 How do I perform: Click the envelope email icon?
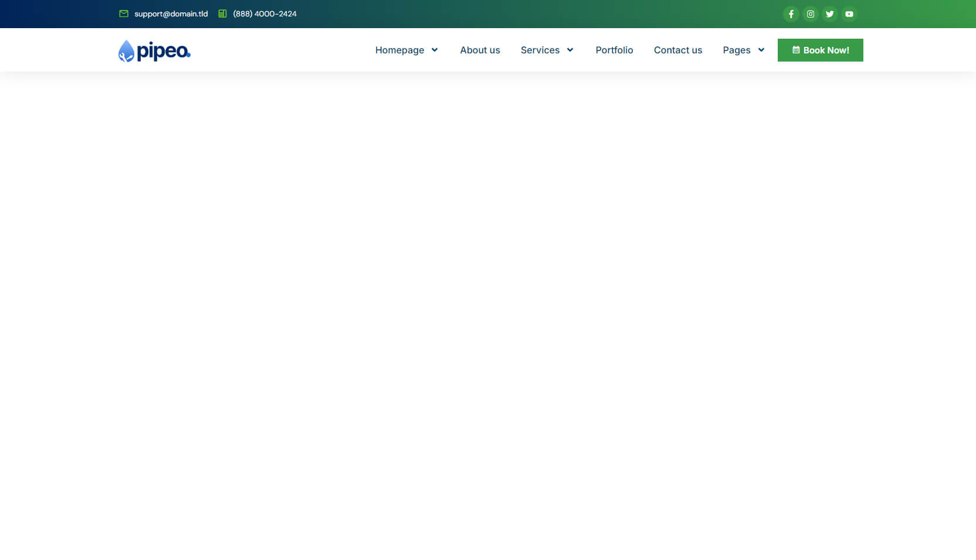(x=124, y=13)
